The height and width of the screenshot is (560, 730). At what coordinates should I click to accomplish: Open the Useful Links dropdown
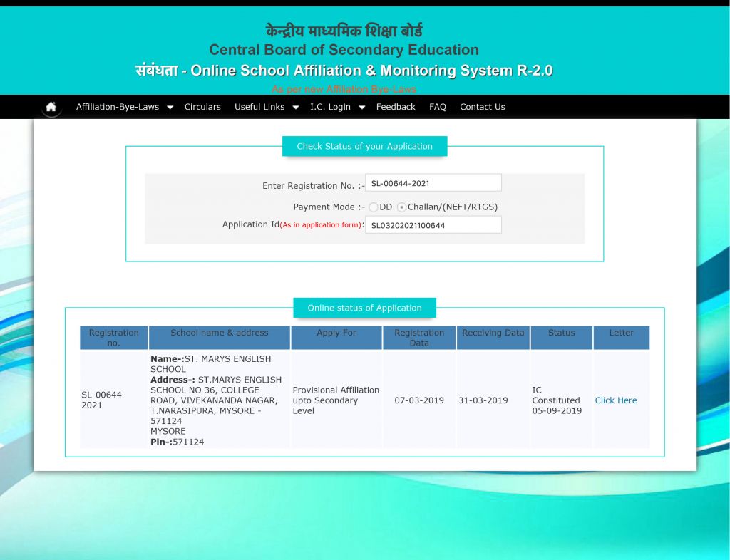[x=259, y=107]
